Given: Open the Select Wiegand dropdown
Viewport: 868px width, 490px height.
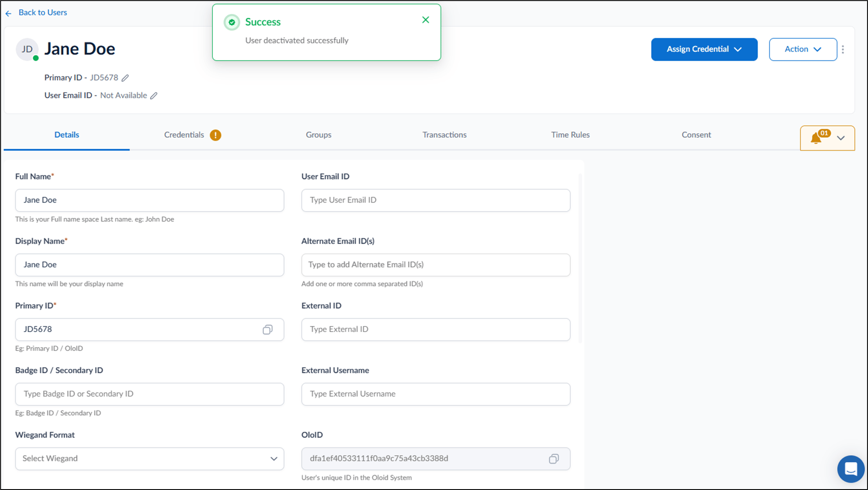Looking at the screenshot, I should (149, 459).
